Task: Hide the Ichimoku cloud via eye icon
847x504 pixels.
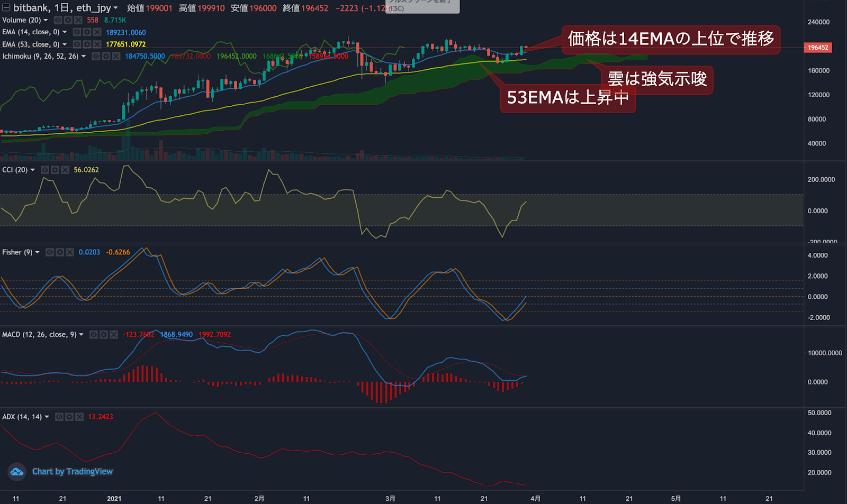Action: (x=96, y=56)
